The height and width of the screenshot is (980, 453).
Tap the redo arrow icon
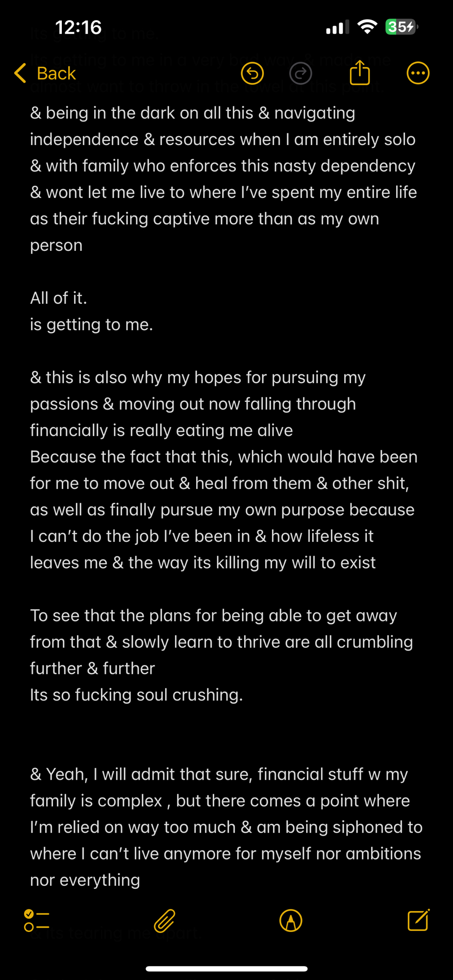pyautogui.click(x=301, y=73)
